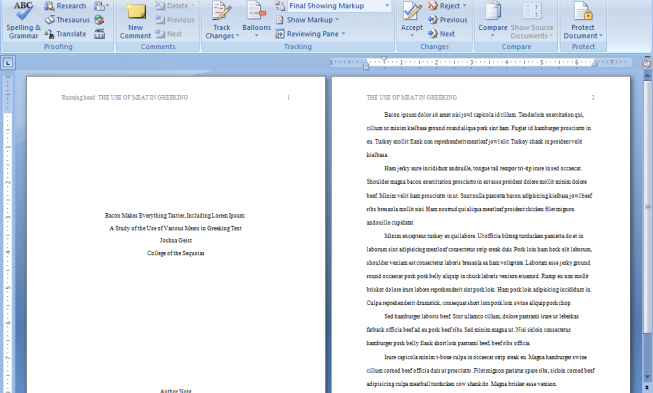The height and width of the screenshot is (393, 653).
Task: Open the Balloons options
Action: pyautogui.click(x=256, y=20)
